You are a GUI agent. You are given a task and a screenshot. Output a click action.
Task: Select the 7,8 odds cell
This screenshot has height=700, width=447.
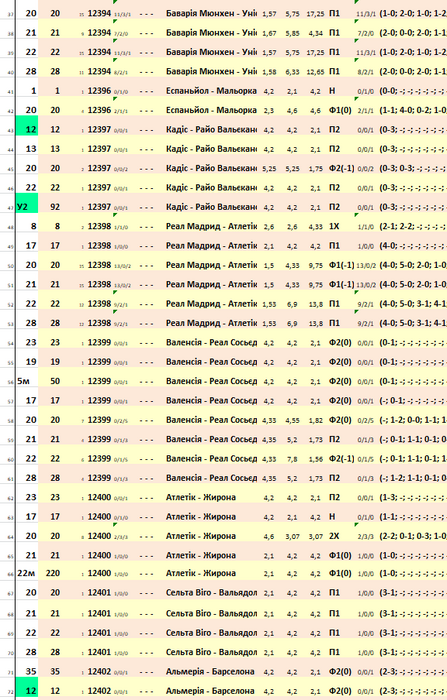pos(292,459)
